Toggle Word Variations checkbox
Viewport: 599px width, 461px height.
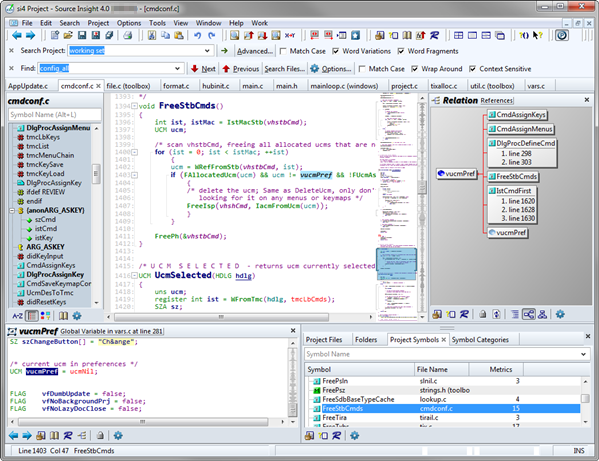click(x=336, y=51)
